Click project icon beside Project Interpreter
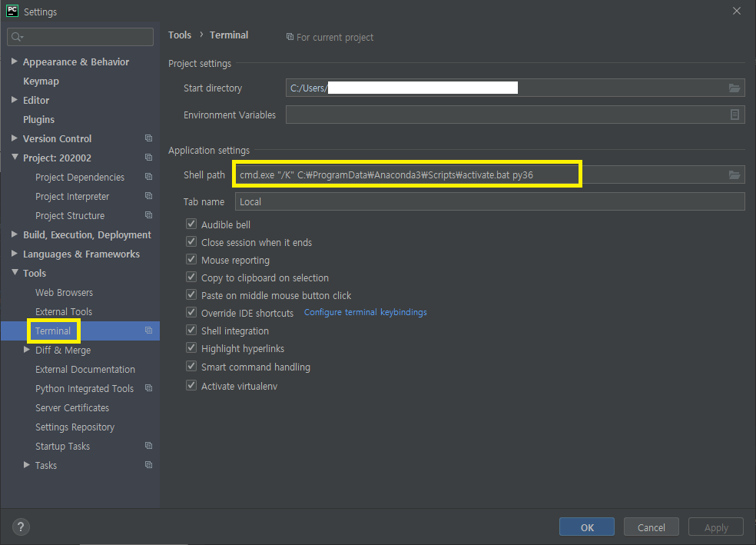 click(x=148, y=196)
